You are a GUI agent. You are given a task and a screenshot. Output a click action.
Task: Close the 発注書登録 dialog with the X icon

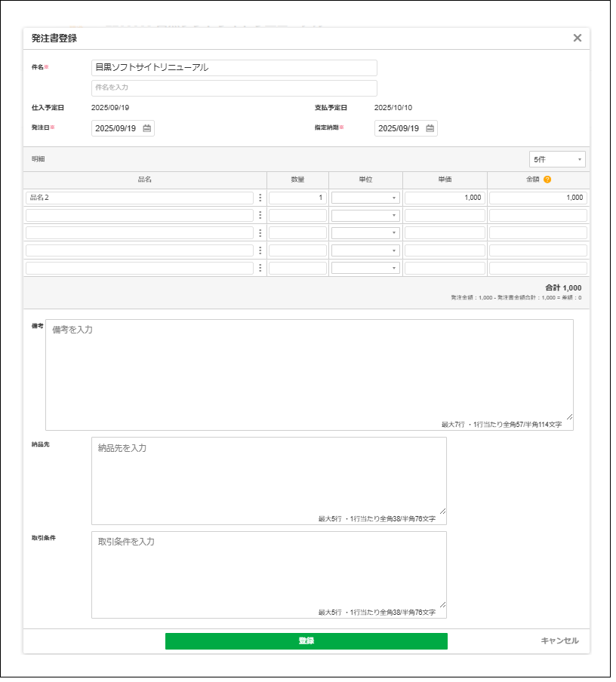coord(578,38)
